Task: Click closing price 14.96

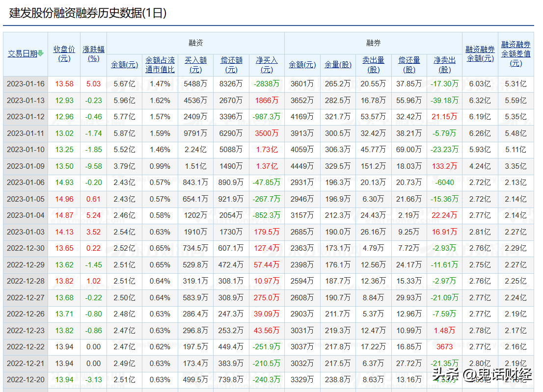Action: tap(64, 199)
